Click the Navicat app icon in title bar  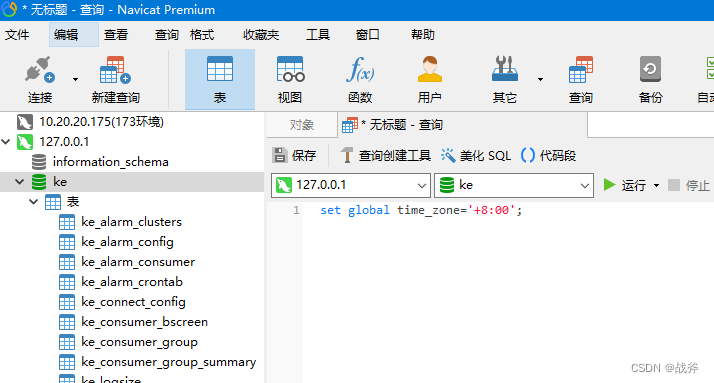click(x=9, y=10)
